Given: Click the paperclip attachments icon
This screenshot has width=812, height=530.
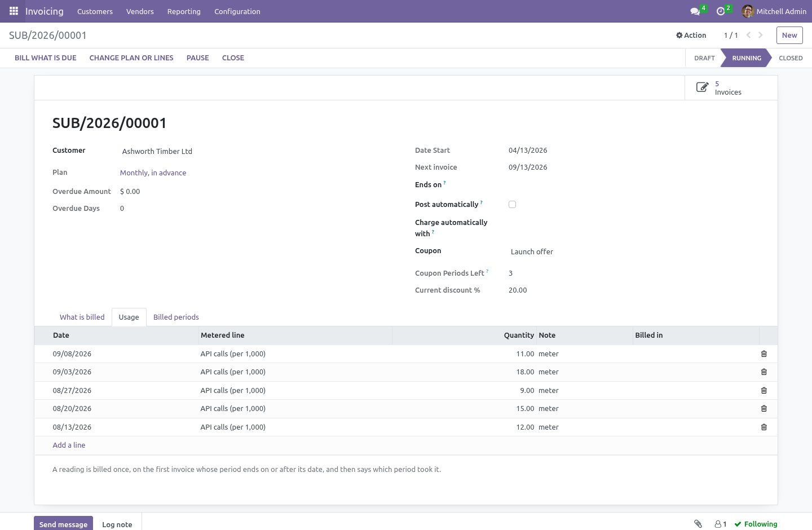Looking at the screenshot, I should click(x=698, y=524).
